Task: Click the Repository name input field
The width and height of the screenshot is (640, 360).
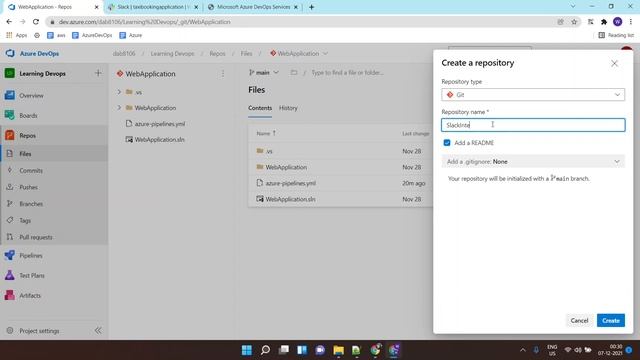Action: pyautogui.click(x=533, y=125)
